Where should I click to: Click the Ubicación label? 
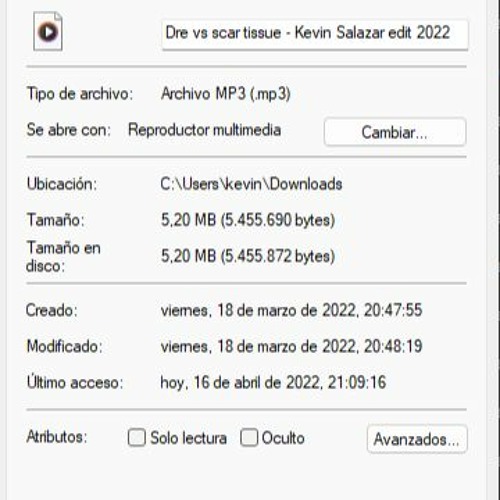62,184
